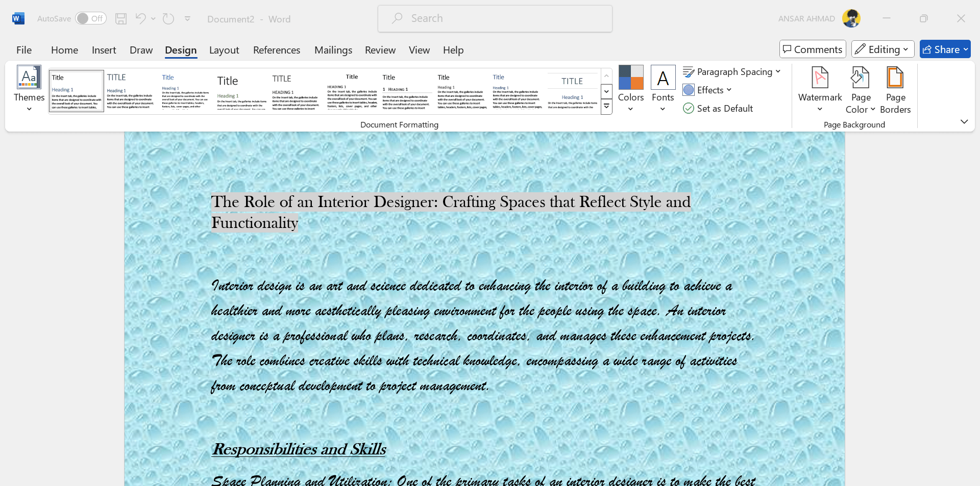This screenshot has height=486, width=980.
Task: Apply the third style set with blue Title
Action: click(x=186, y=91)
